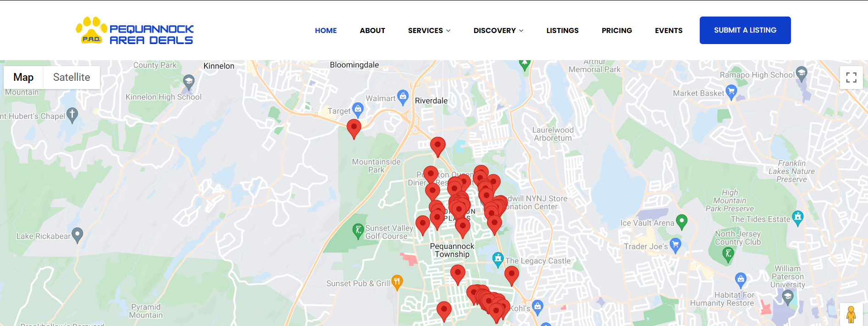
Task: Click the North Jersey Country Club pin
Action: click(x=728, y=254)
